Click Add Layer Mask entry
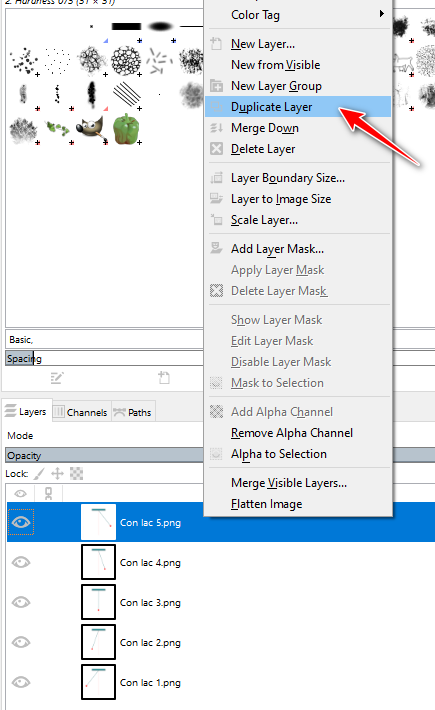The width and height of the screenshot is (435, 710). click(298, 249)
